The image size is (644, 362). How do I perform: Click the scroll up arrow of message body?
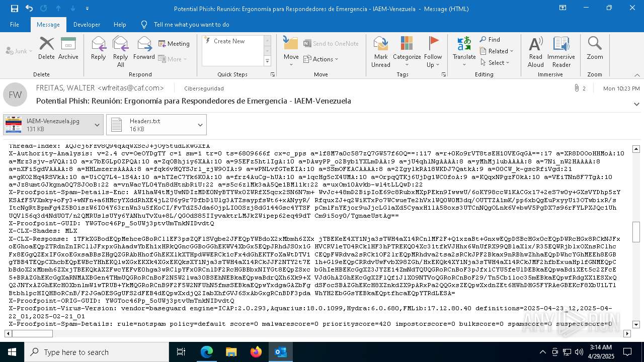636,149
